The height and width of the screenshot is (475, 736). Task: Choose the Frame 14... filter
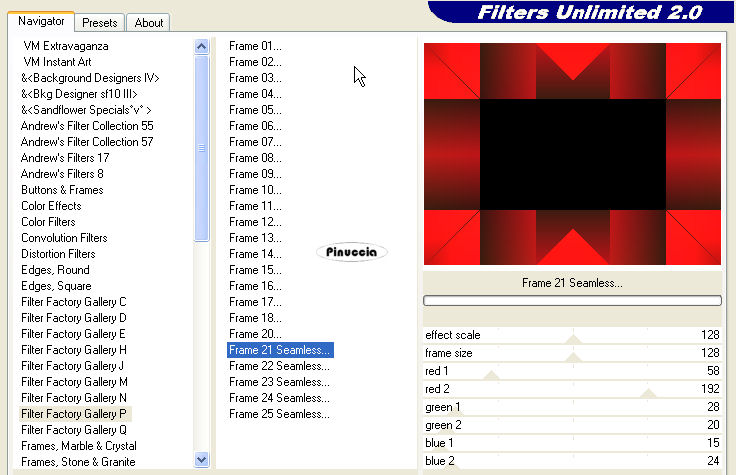255,254
